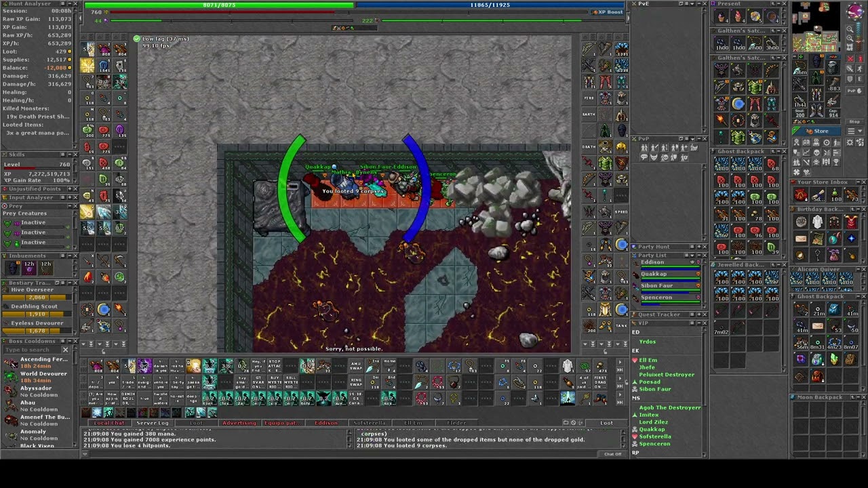Open the Sofsterella chat tab

click(x=370, y=423)
